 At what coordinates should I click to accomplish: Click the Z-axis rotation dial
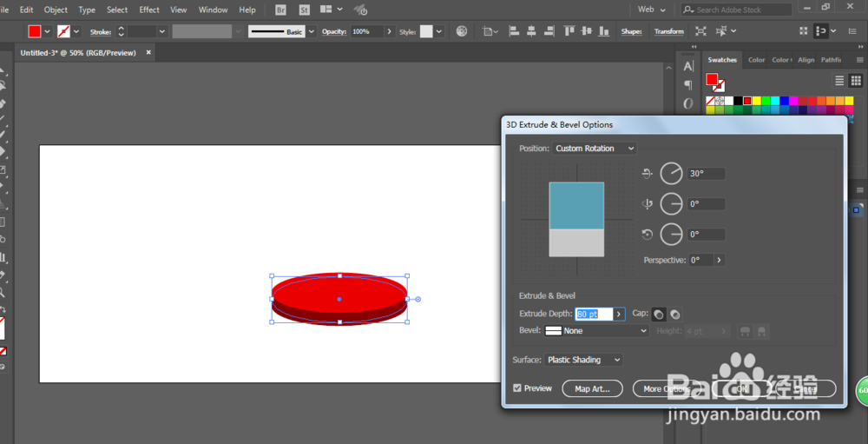[672, 235]
